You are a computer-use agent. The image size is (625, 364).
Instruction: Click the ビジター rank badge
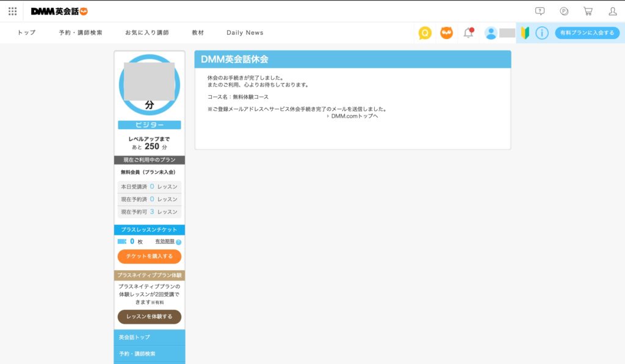click(x=150, y=125)
